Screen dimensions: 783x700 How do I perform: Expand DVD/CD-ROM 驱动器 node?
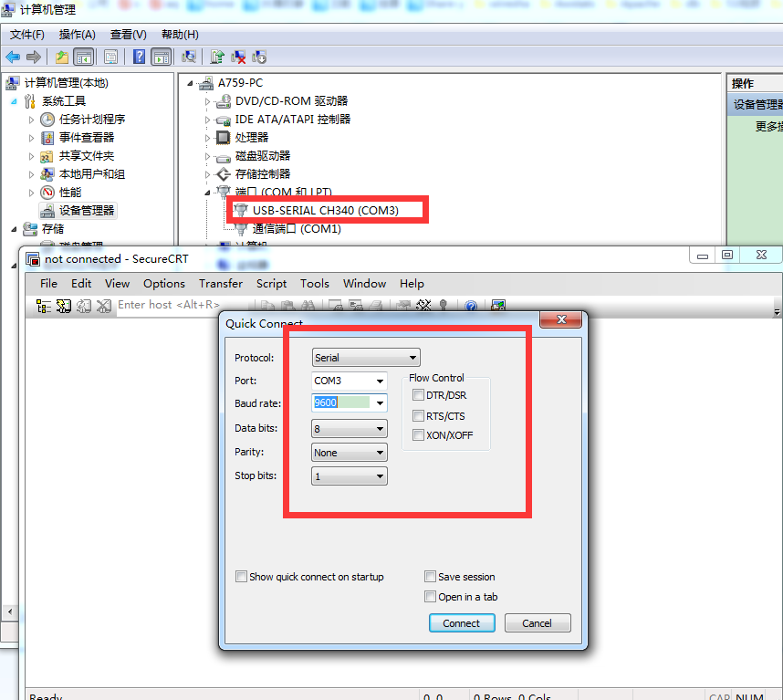207,101
